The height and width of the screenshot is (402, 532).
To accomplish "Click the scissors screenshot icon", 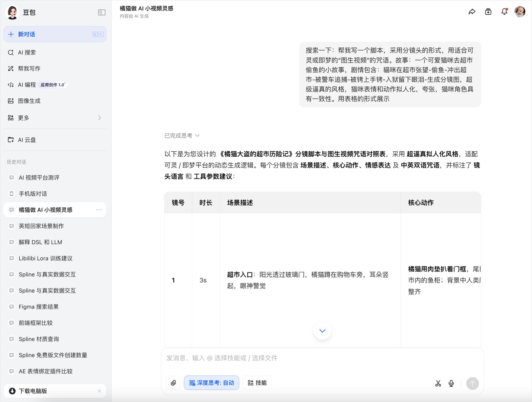I will click(438, 383).
